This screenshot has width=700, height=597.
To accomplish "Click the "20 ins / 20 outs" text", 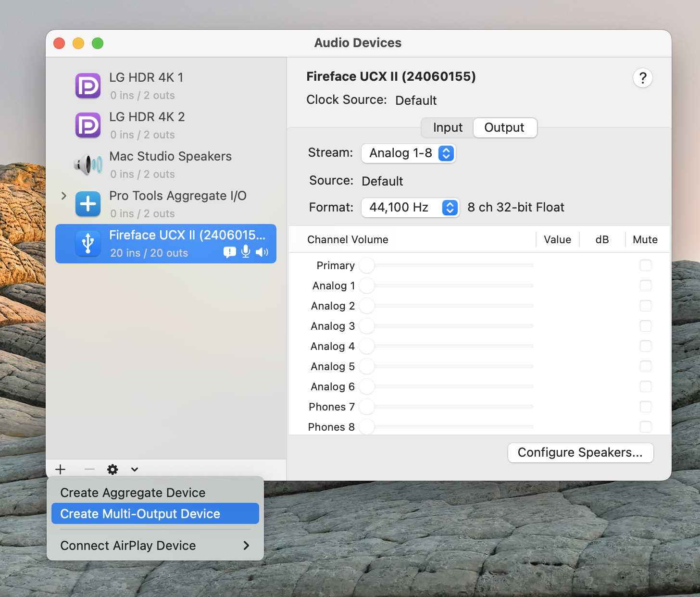I will [x=149, y=253].
